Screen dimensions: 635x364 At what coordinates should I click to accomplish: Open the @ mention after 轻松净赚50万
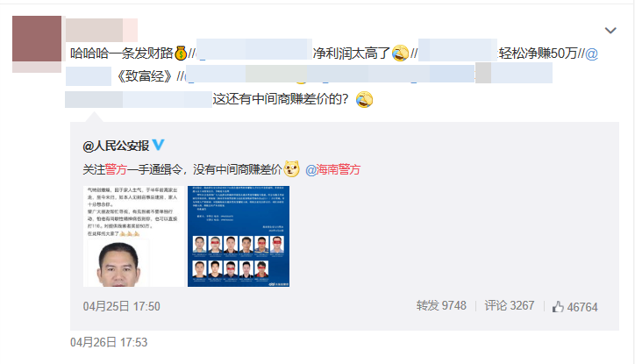pyautogui.click(x=592, y=54)
